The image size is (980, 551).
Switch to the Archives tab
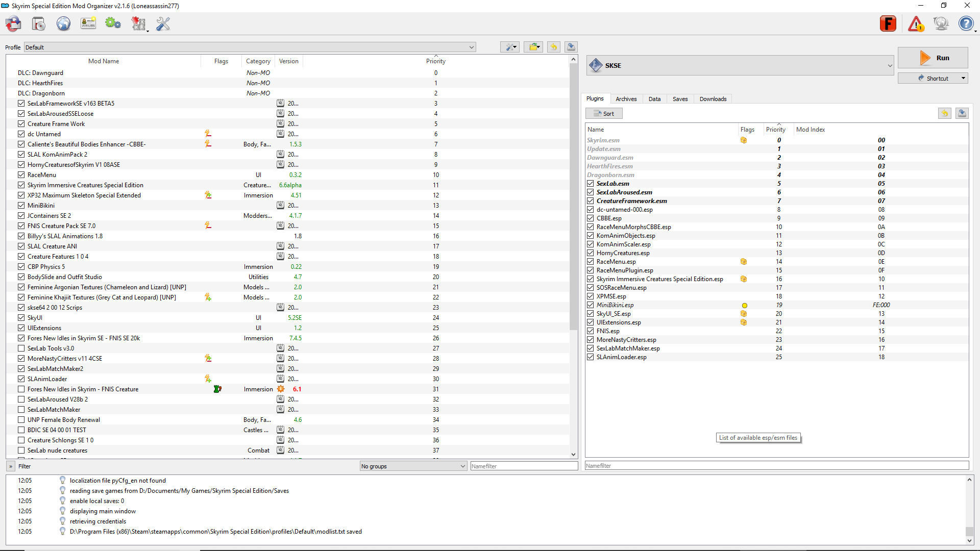point(626,99)
